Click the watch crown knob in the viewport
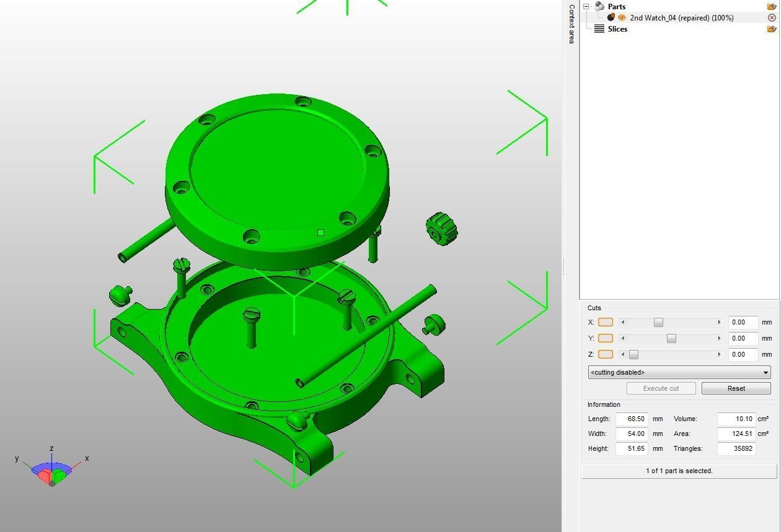 (442, 229)
